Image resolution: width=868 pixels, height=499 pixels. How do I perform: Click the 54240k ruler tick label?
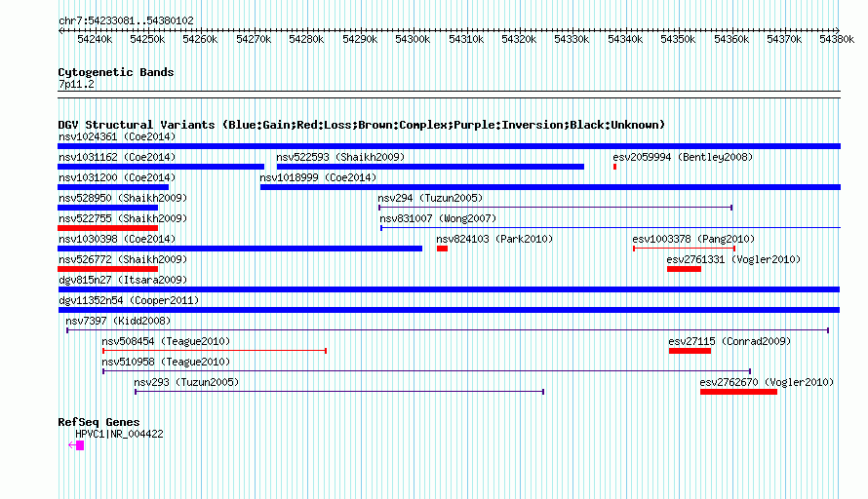pyautogui.click(x=95, y=39)
